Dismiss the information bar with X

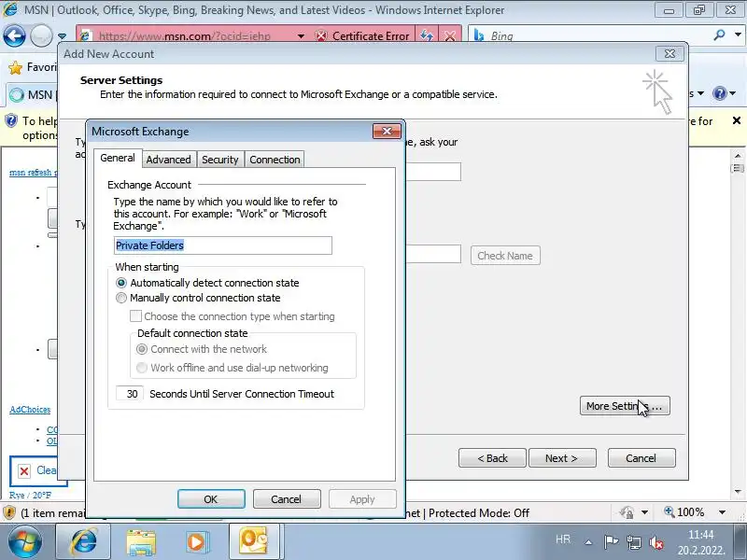[x=737, y=120]
